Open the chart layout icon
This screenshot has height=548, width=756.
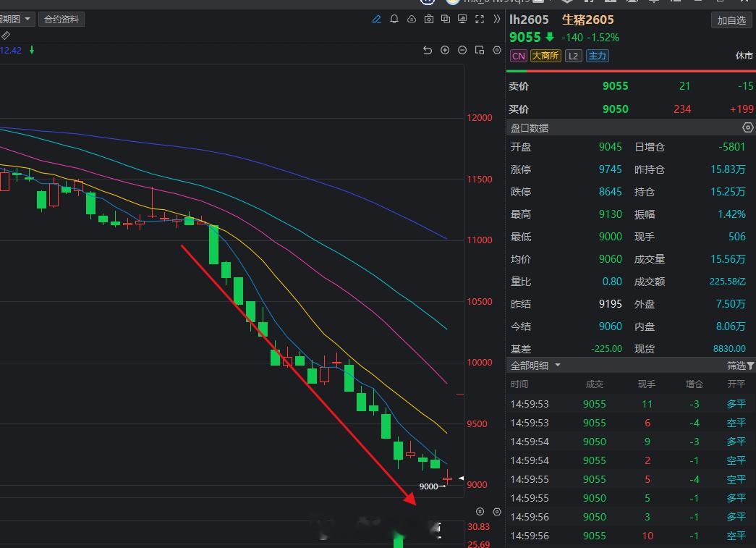[x=479, y=50]
